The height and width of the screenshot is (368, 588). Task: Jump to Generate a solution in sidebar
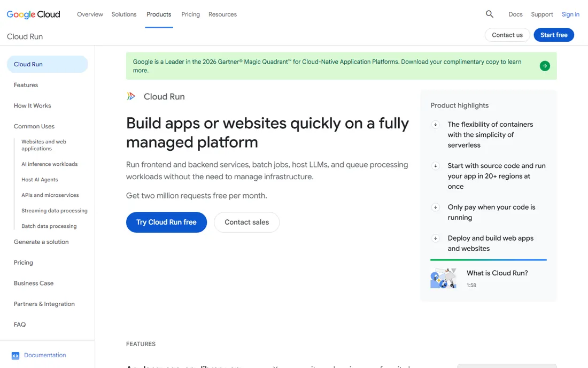(41, 242)
